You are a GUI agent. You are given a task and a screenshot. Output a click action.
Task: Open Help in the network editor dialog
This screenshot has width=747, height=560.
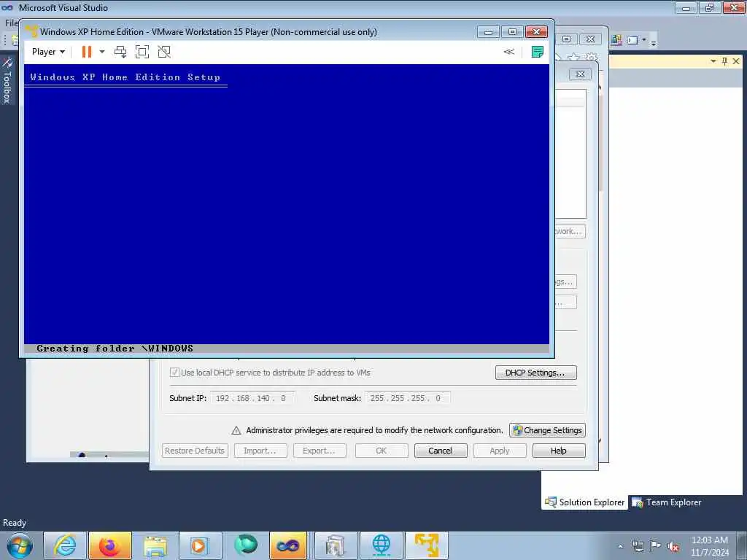pos(558,451)
